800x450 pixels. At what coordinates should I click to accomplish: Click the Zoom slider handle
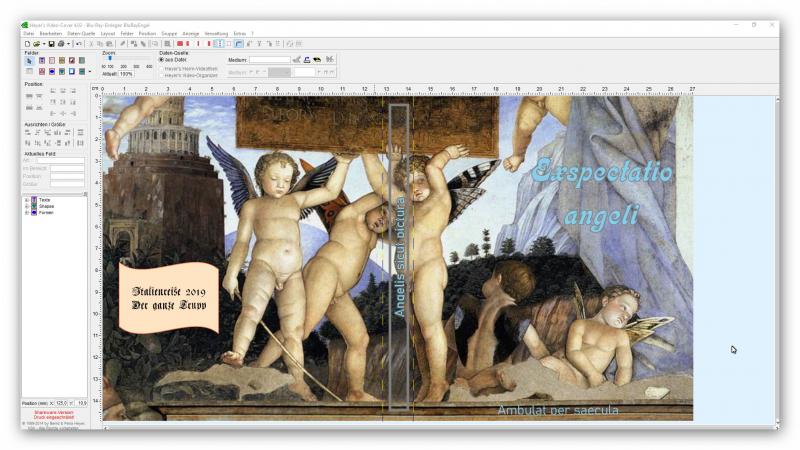point(109,59)
